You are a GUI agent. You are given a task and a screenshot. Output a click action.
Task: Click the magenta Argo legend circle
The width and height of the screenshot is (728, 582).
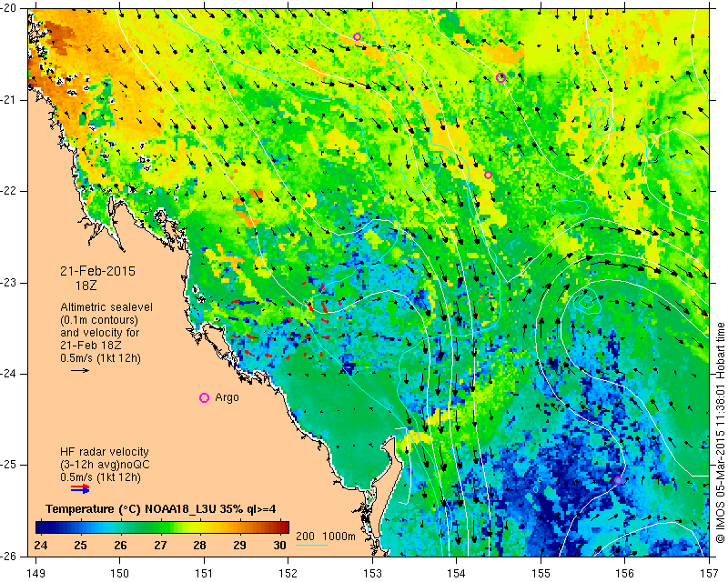204,397
